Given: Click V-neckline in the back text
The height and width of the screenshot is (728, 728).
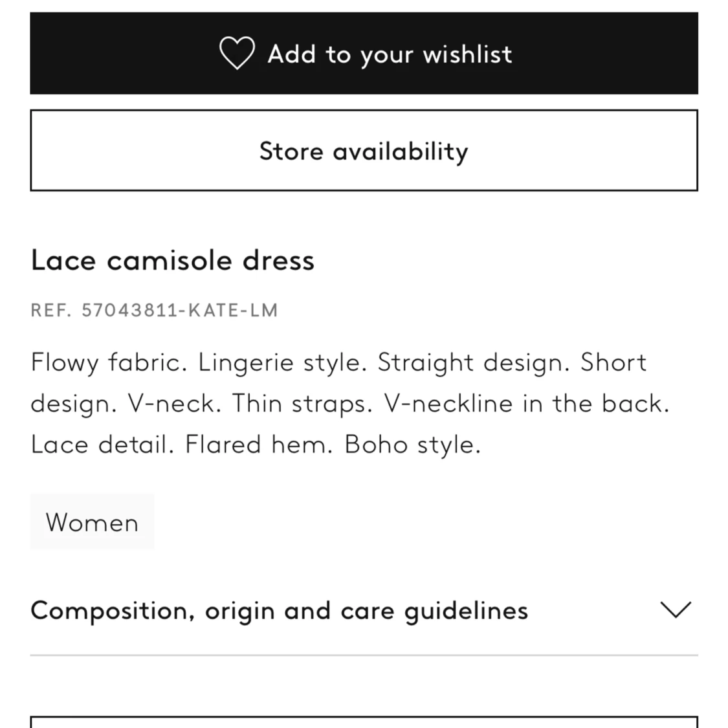Looking at the screenshot, I should coord(527,403).
